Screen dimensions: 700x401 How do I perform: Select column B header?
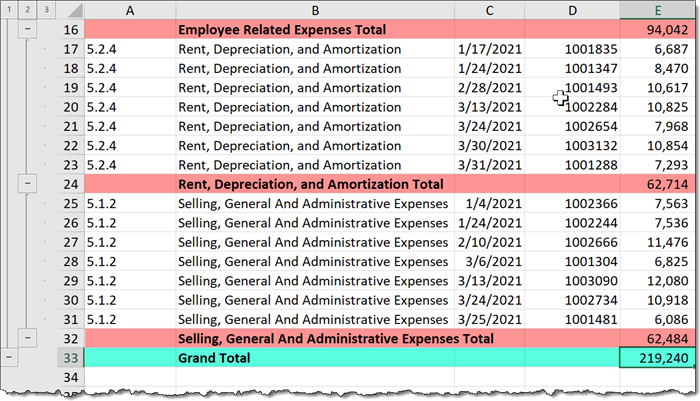click(x=314, y=9)
